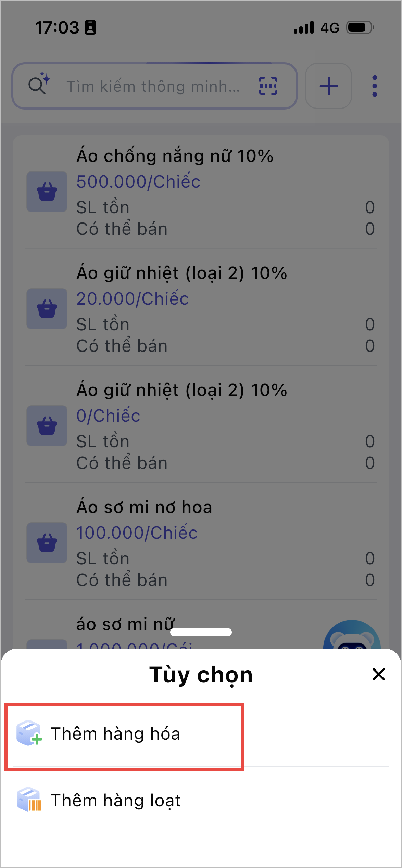Screen dimensions: 402x868
Task: Tap the Thêm hàng loạt box icon
Action: pos(29,800)
